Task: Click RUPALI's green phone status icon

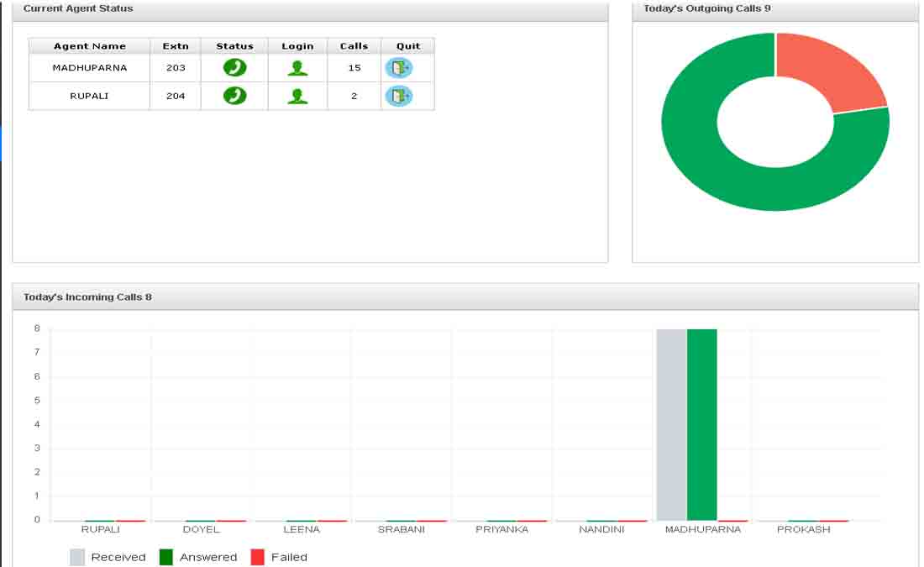Action: click(x=234, y=96)
